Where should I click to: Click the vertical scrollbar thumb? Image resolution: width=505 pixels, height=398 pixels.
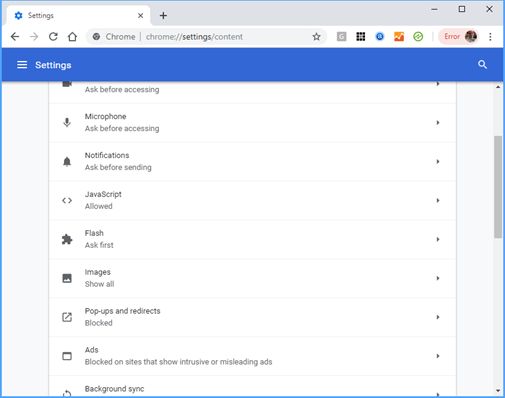[498, 187]
